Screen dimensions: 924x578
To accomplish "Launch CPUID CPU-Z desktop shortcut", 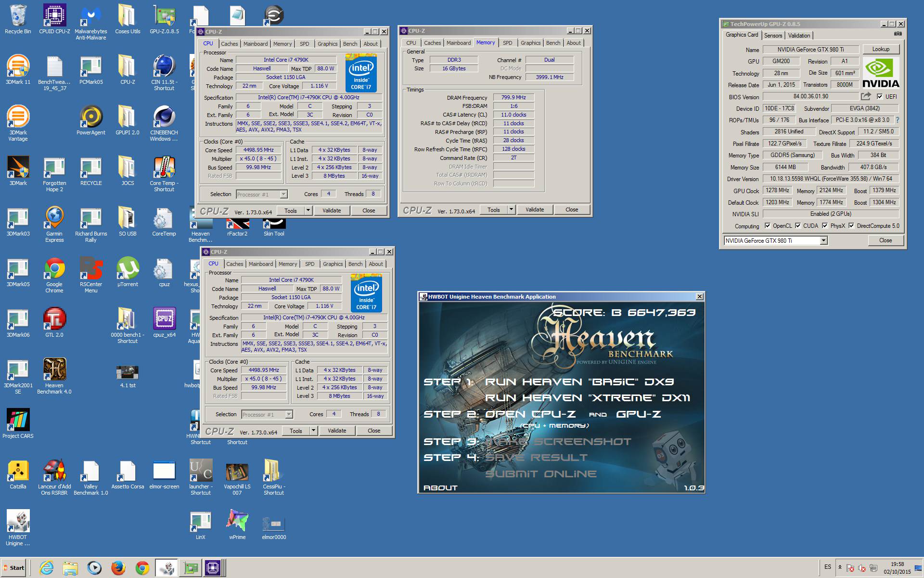I will click(54, 19).
